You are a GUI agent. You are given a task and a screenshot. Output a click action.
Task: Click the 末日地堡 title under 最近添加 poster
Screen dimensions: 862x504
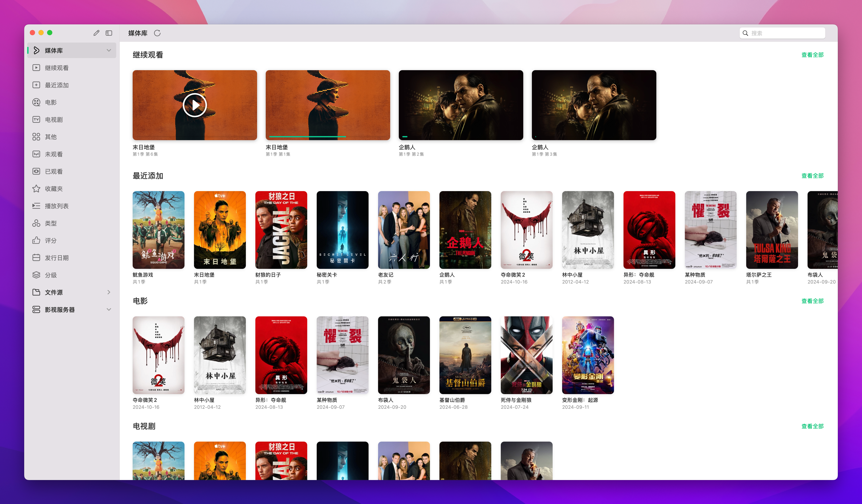[204, 275]
